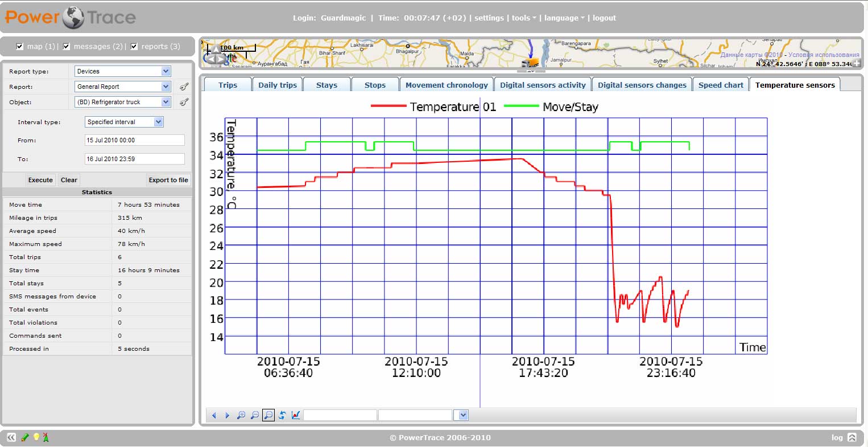The image size is (868, 447).
Task: Click the green pencil icon in footer
Action: pyautogui.click(x=24, y=437)
